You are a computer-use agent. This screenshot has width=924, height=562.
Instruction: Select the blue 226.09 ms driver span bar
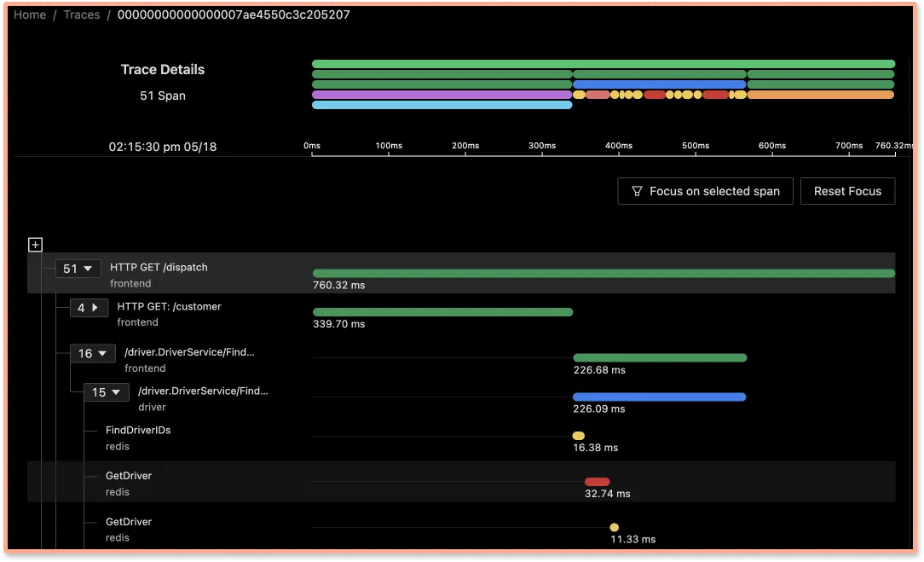(659, 397)
